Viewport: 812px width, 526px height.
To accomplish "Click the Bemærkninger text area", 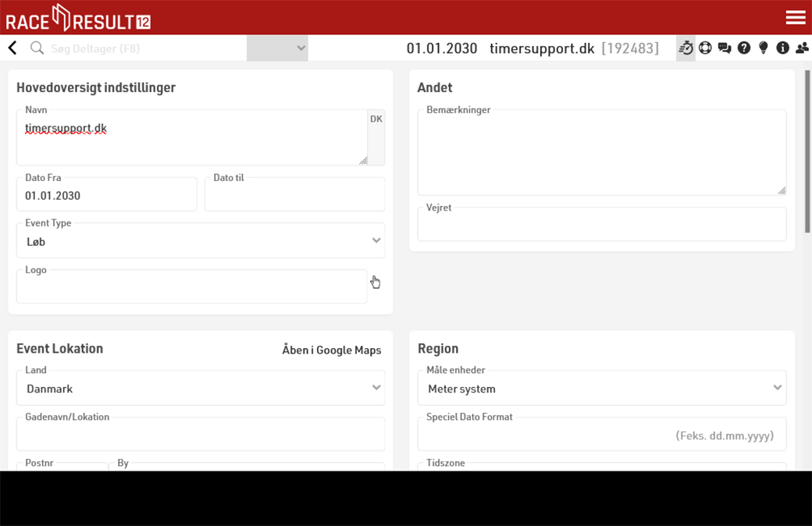I will (x=601, y=154).
